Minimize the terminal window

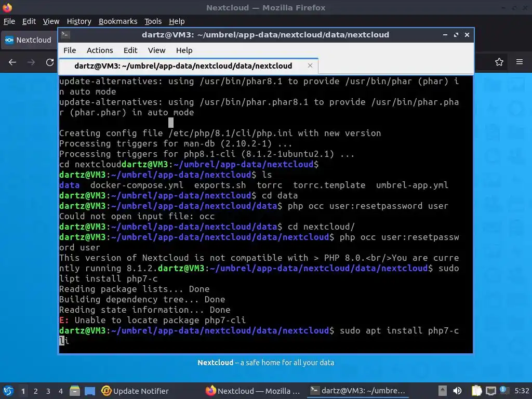pos(445,35)
